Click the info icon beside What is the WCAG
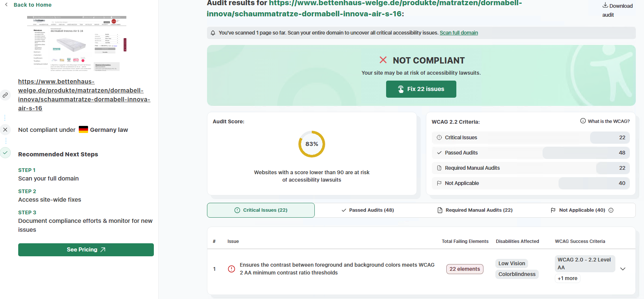Image resolution: width=644 pixels, height=299 pixels. click(x=583, y=121)
